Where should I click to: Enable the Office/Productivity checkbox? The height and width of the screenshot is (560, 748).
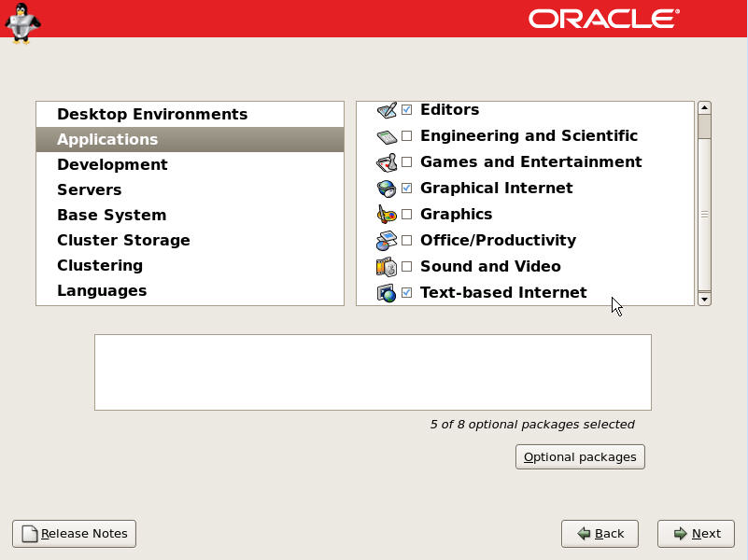[x=407, y=240]
